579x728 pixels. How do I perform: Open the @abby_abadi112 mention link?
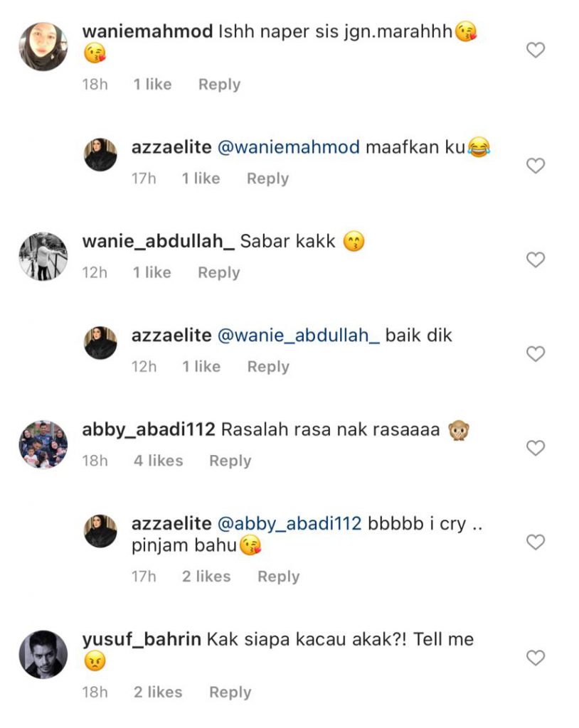[289, 524]
